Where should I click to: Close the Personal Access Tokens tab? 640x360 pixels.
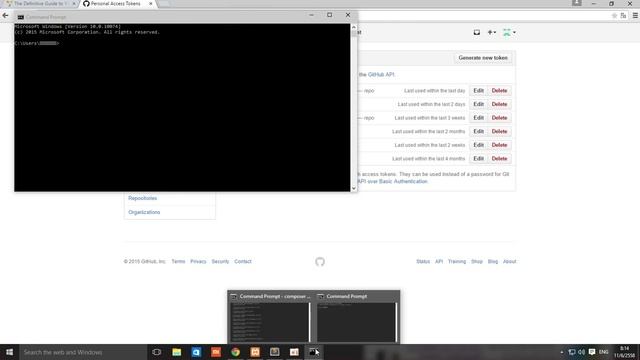pyautogui.click(x=151, y=4)
